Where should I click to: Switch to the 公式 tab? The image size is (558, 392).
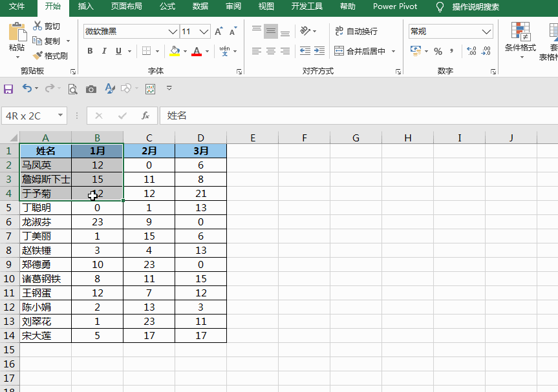coord(167,6)
